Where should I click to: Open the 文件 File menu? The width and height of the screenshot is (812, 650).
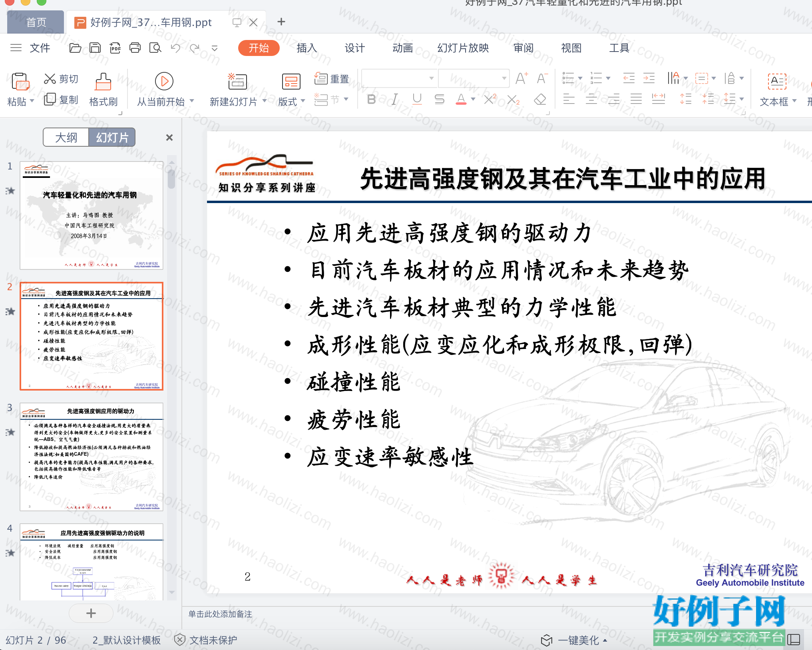pos(40,48)
